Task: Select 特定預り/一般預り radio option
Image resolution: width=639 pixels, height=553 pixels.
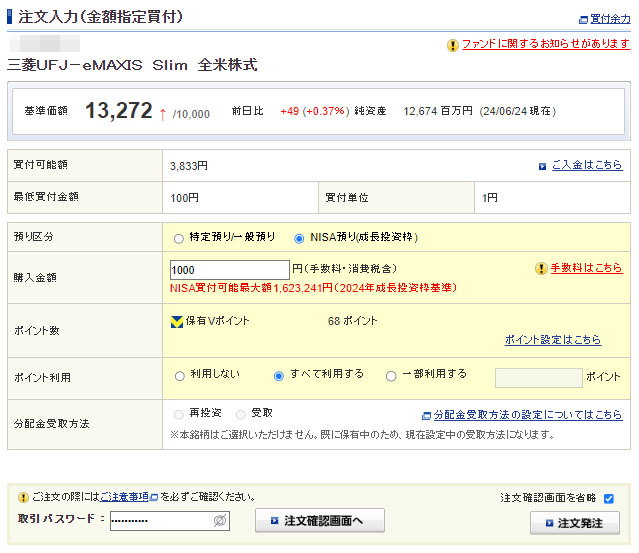Action: 179,238
